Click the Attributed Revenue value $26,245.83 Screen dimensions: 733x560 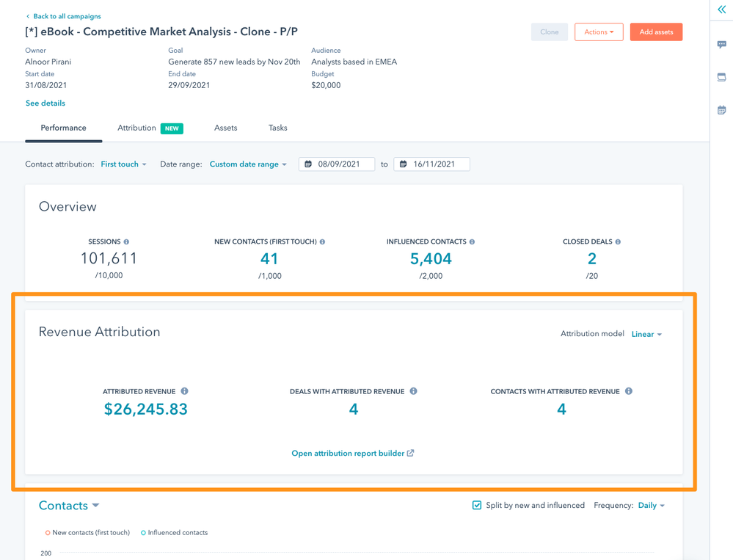click(146, 409)
